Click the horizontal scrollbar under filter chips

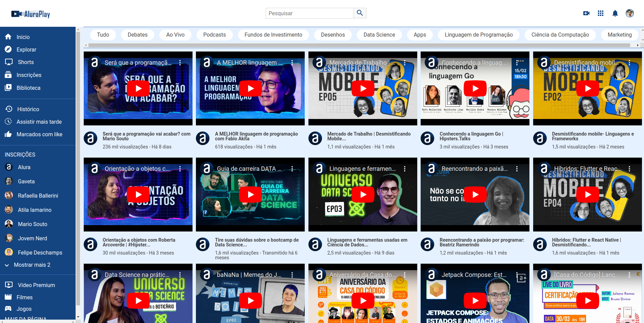pyautogui.click(x=359, y=45)
